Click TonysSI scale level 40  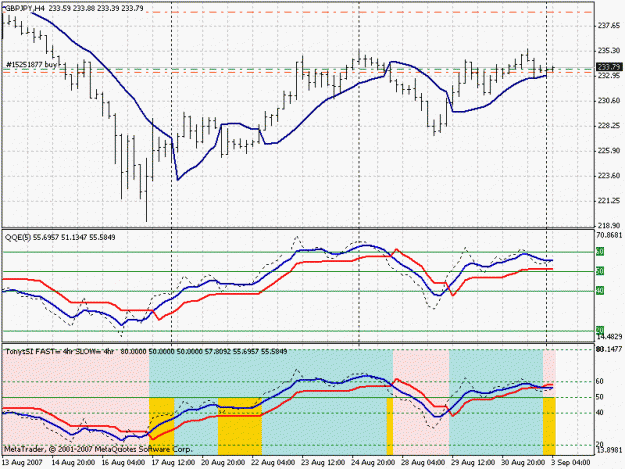600,413
